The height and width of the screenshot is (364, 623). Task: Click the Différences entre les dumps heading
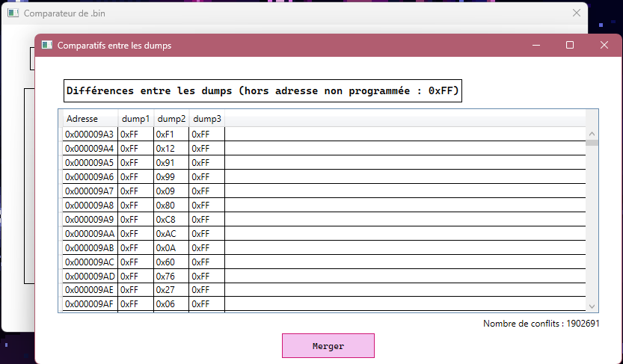263,91
